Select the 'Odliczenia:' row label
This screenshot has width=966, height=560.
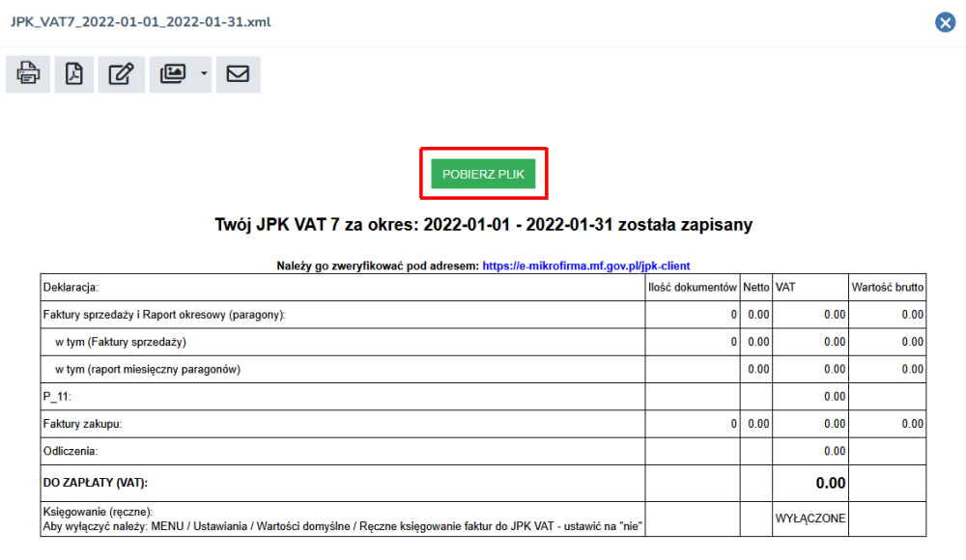click(71, 451)
